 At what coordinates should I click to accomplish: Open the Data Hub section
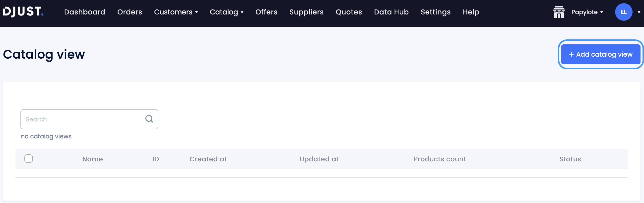tap(391, 12)
